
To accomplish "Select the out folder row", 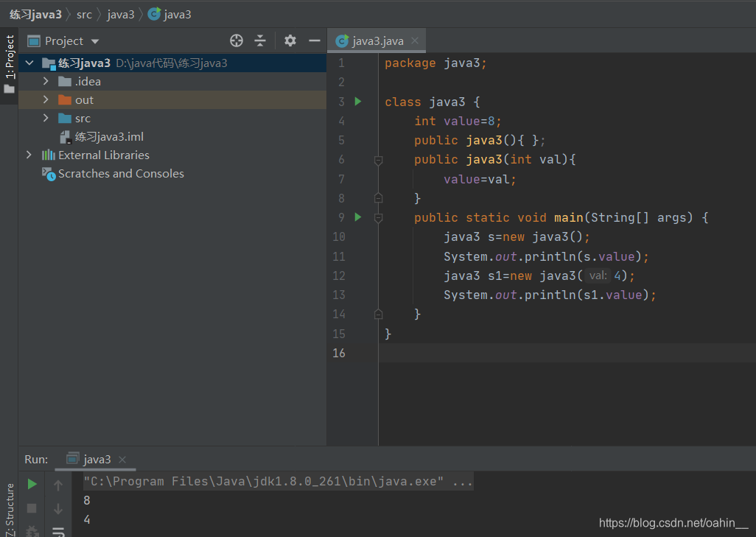I will (172, 99).
